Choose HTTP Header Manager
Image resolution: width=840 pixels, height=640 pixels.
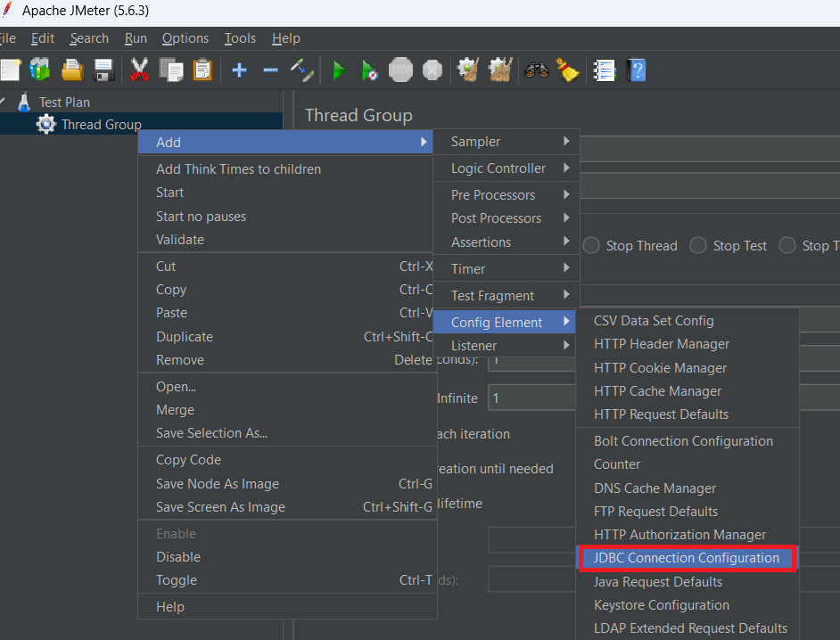688,344
